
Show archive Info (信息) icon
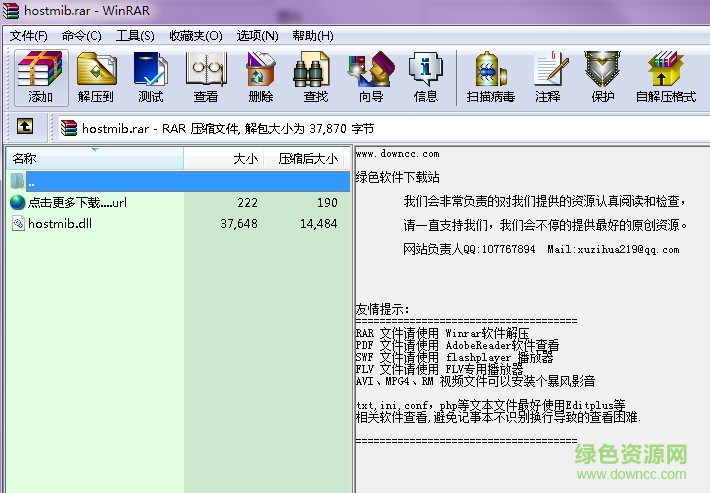(x=426, y=77)
